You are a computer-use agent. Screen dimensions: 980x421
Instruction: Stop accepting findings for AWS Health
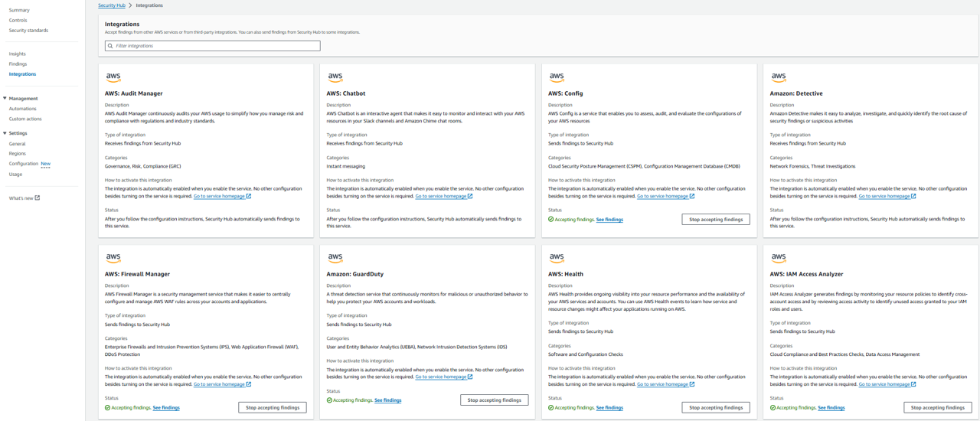click(x=716, y=408)
